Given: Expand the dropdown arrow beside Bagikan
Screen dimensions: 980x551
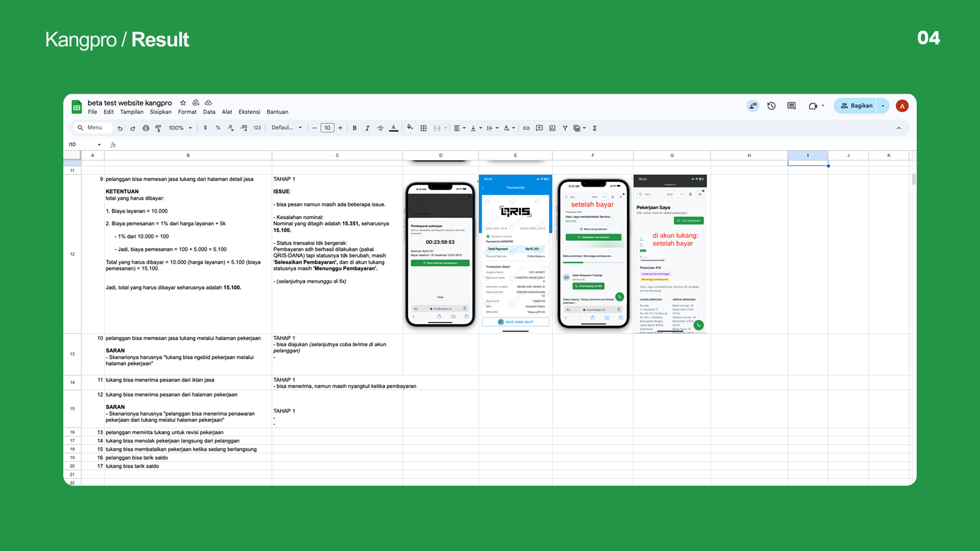Looking at the screenshot, I should (x=883, y=106).
